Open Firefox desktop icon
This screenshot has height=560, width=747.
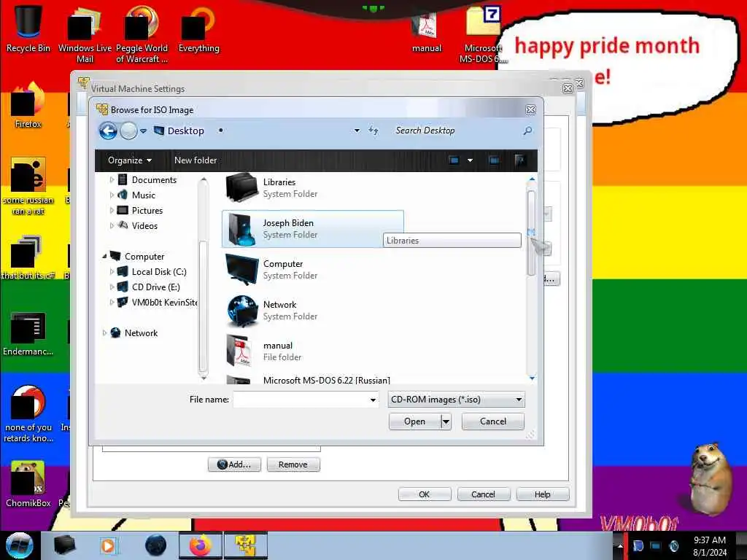(28, 105)
